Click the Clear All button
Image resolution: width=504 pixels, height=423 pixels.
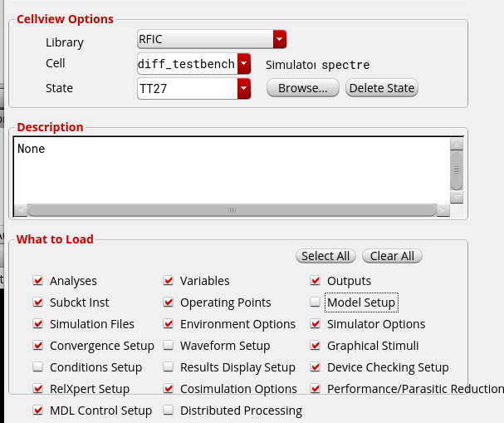(x=392, y=256)
